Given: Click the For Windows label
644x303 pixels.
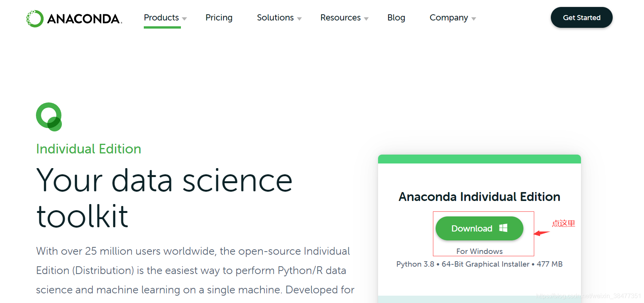Looking at the screenshot, I should pyautogui.click(x=479, y=251).
